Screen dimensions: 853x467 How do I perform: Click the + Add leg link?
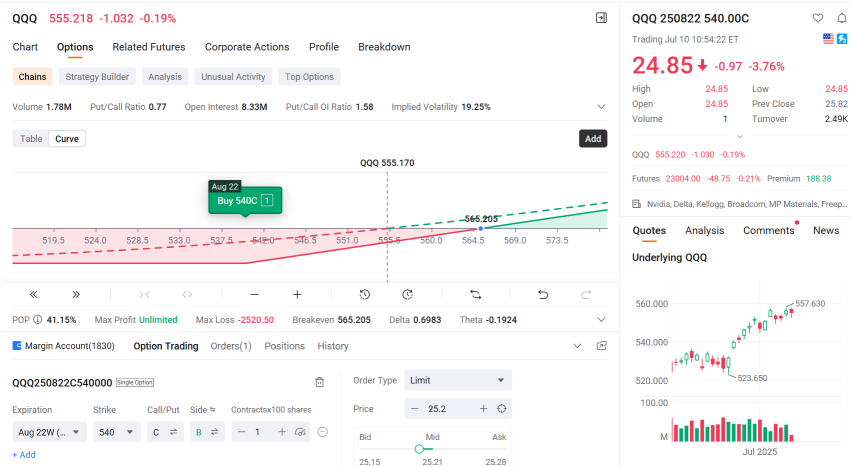[x=24, y=454]
